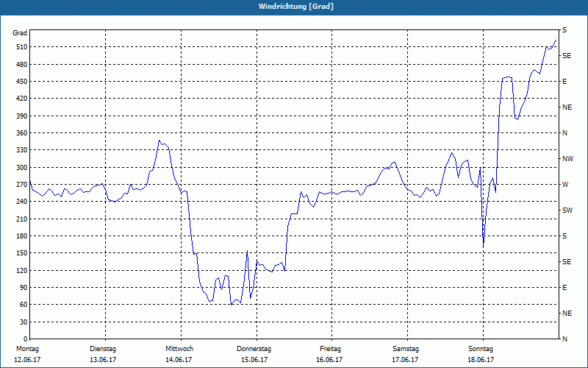This screenshot has width=588, height=368.
Task: Click the Windrichtung [Grad] chart title
Action: pos(296,7)
